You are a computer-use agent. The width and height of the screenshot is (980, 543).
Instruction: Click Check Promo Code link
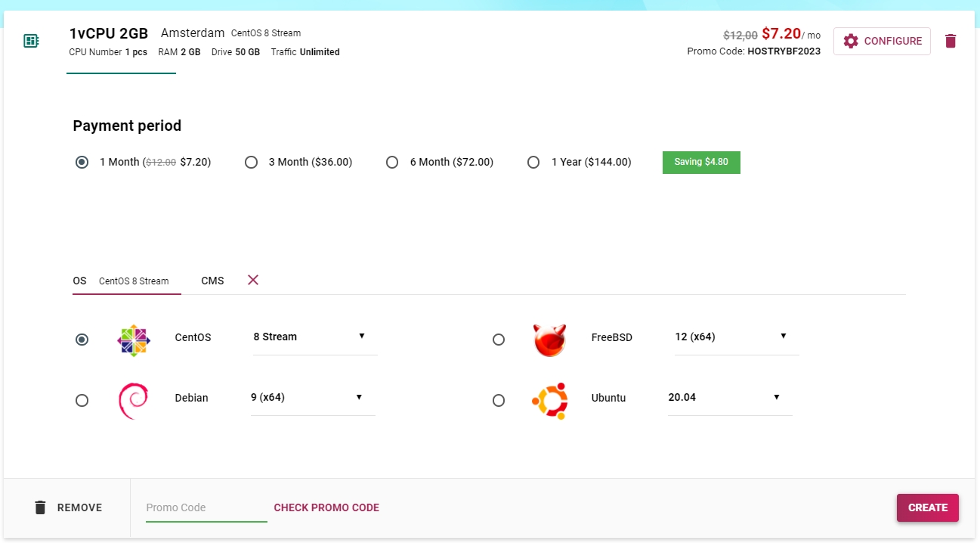326,507
